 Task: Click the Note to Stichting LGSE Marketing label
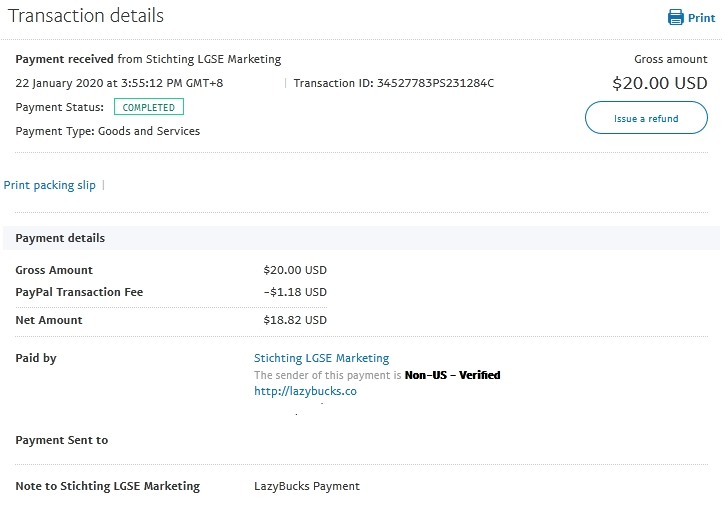[108, 486]
